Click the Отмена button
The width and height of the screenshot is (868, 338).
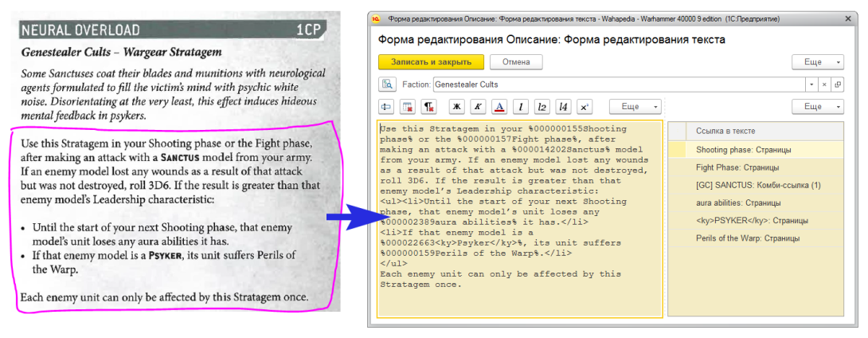(x=516, y=62)
